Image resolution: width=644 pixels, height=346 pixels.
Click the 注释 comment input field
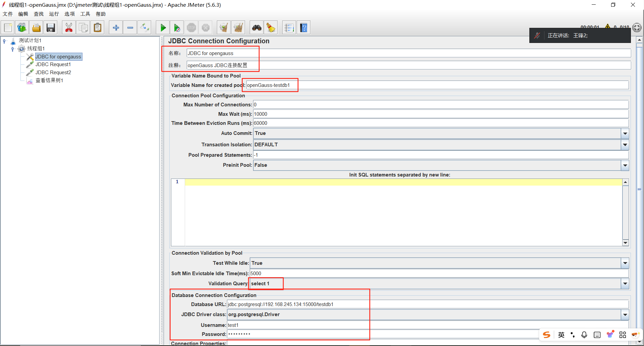(x=409, y=65)
